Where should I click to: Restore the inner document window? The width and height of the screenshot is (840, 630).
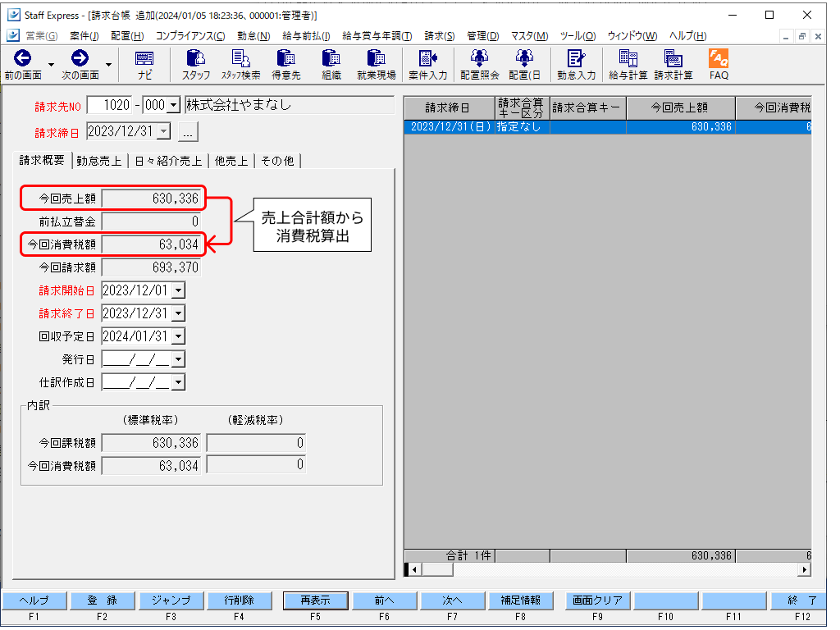802,36
